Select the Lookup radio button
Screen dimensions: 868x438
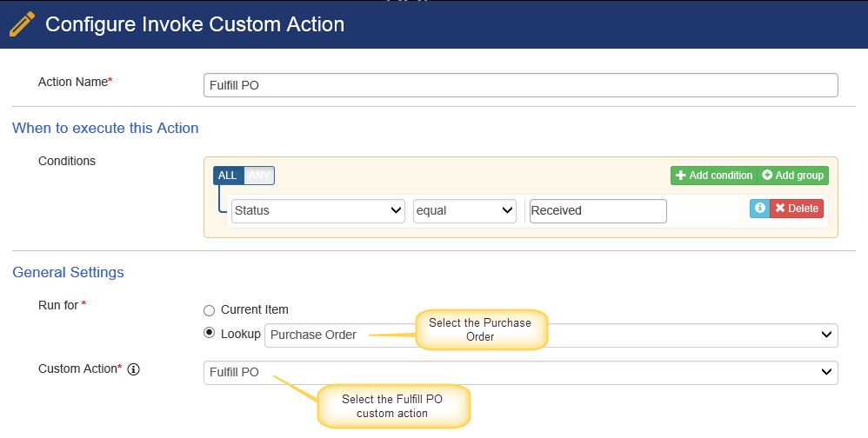[210, 333]
